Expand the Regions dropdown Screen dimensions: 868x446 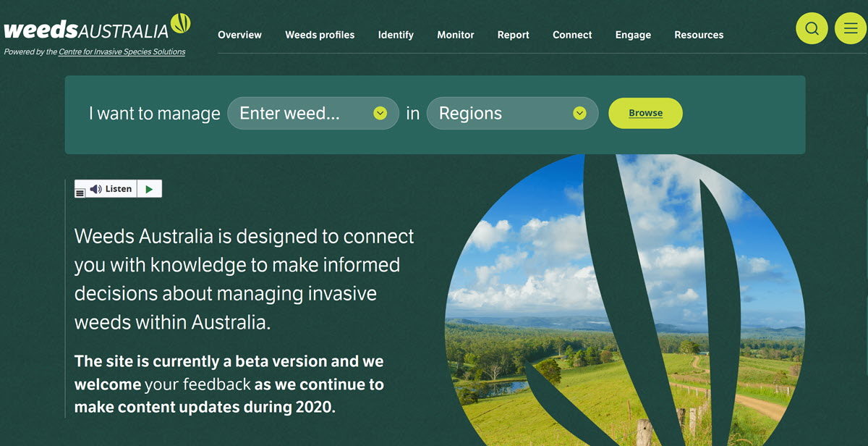coord(513,114)
